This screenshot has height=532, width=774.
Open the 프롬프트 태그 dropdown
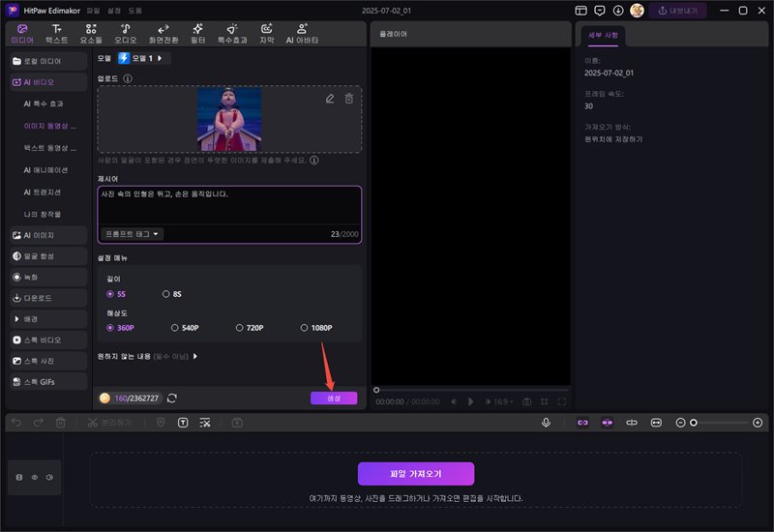132,234
